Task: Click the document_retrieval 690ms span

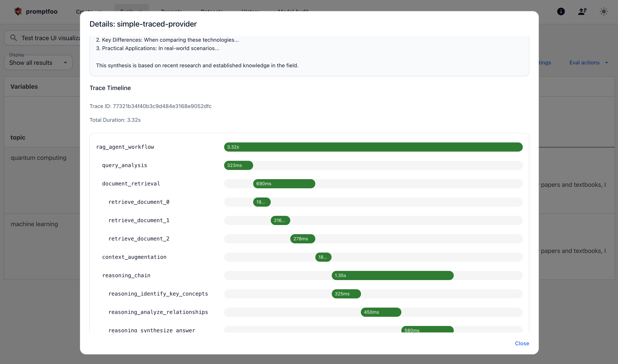Action: (x=284, y=184)
